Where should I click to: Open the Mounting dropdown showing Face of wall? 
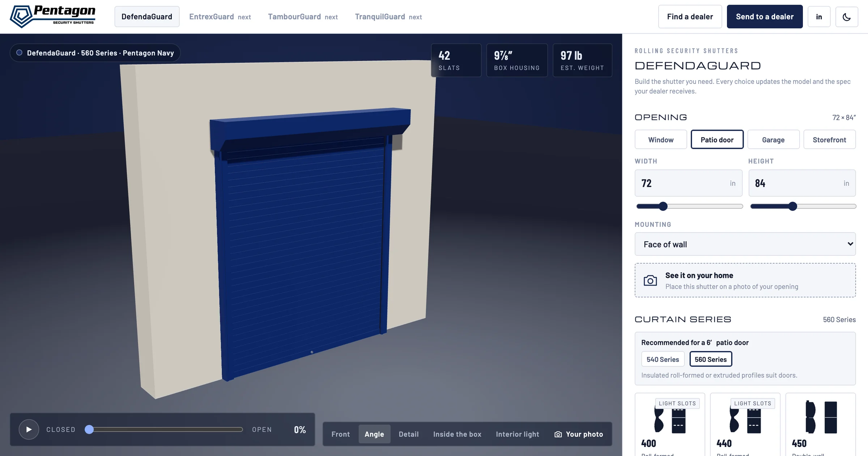click(745, 244)
